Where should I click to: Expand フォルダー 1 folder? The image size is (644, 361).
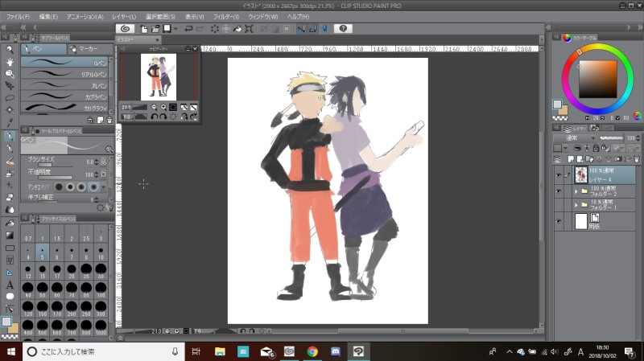576,204
